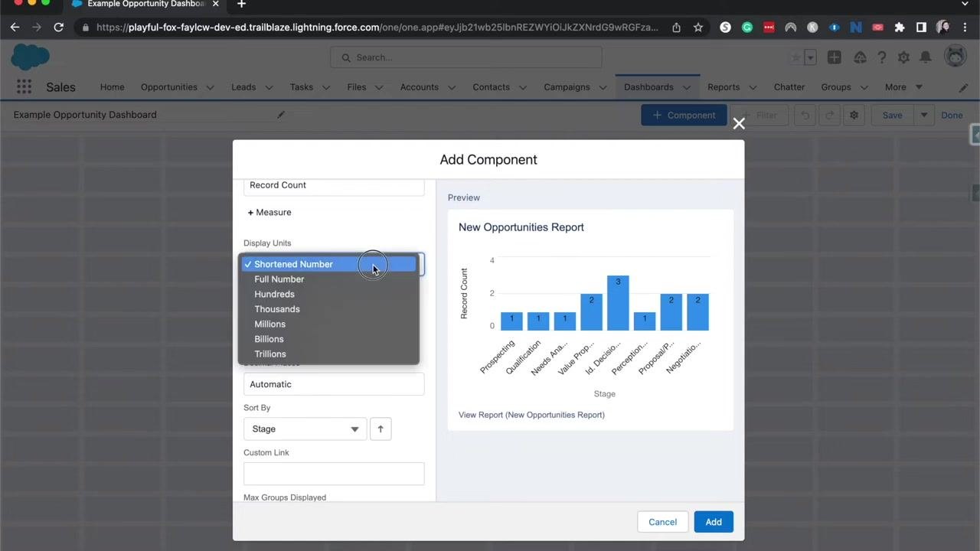Image resolution: width=980 pixels, height=551 pixels.
Task: Click the share icon in address bar
Action: point(676,27)
